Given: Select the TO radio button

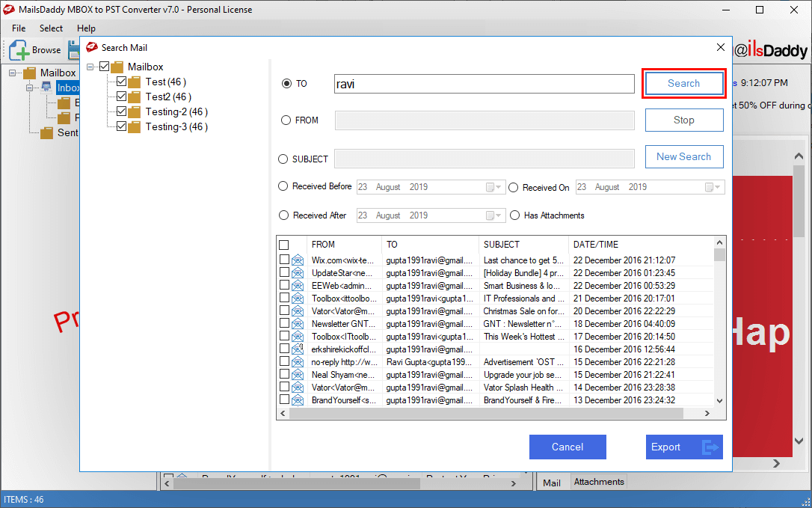Looking at the screenshot, I should (286, 84).
